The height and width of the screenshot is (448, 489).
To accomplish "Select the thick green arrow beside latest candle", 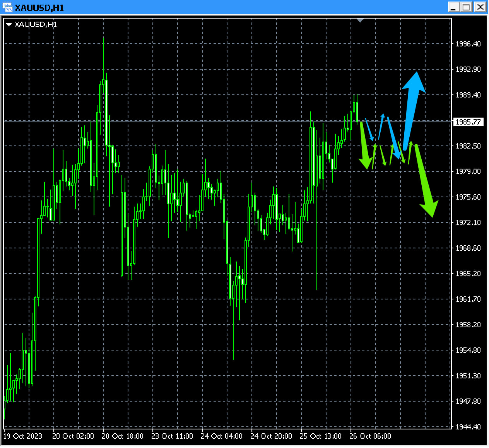I will tap(364, 145).
